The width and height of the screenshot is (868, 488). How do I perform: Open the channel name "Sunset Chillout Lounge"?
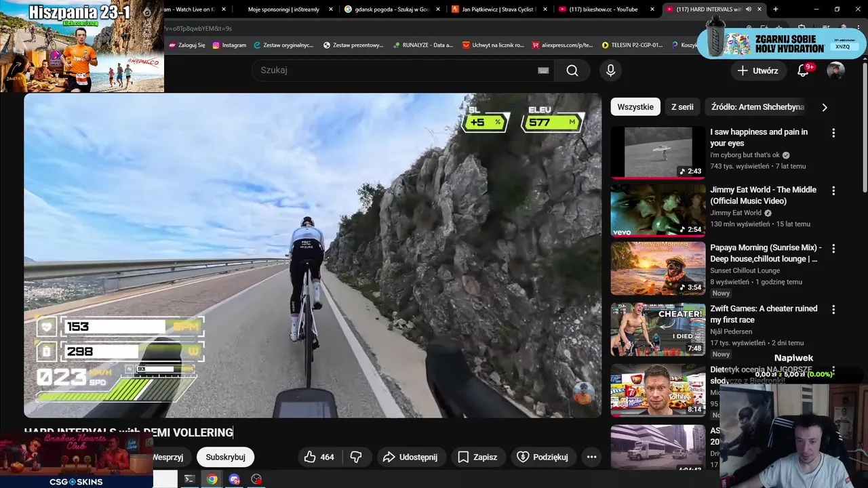(745, 270)
